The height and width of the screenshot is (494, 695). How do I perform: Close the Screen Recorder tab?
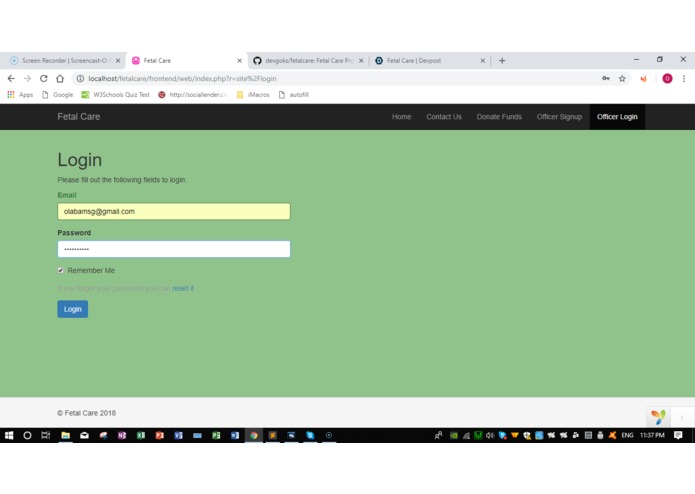[118, 61]
